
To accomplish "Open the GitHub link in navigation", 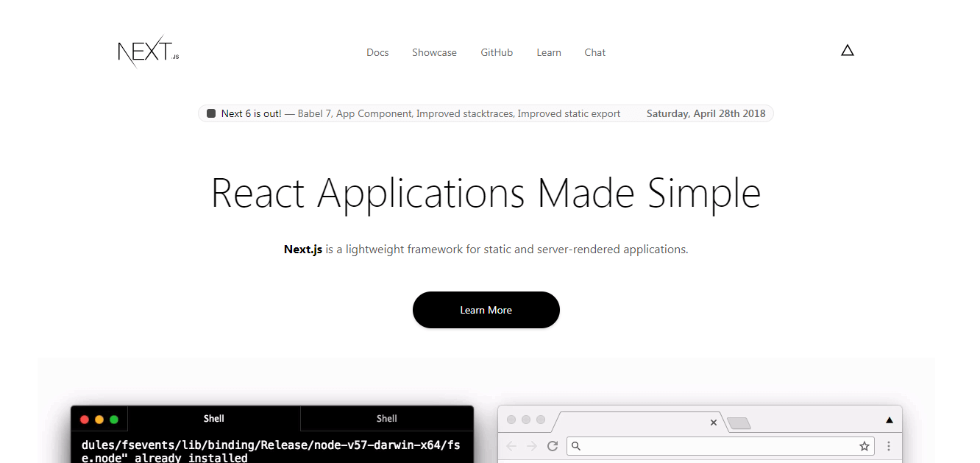I will [x=497, y=52].
